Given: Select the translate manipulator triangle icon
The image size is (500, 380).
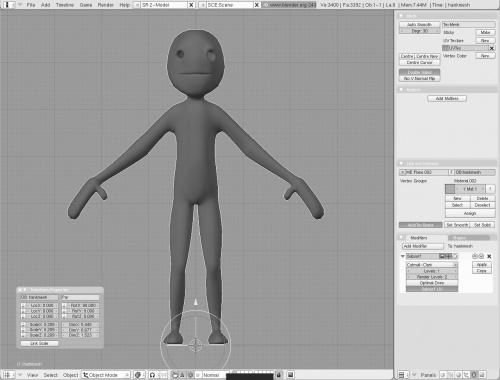Looking at the screenshot, I should 182,375.
